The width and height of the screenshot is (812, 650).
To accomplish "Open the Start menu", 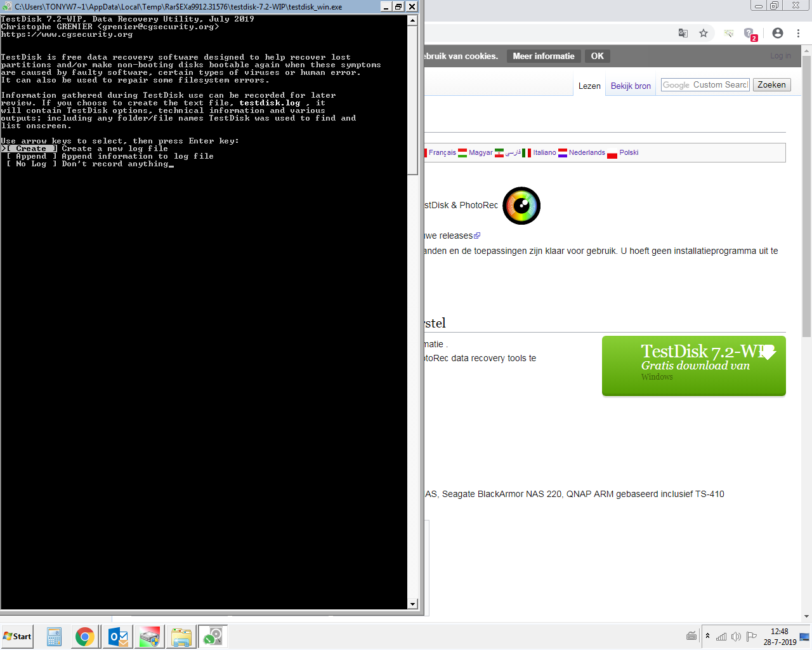I will (17, 637).
